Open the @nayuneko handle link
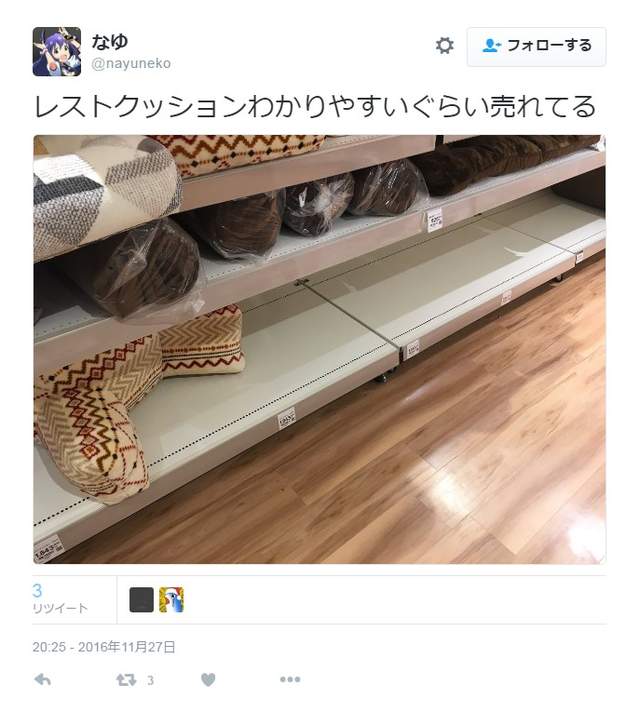640x712 pixels. (x=131, y=63)
